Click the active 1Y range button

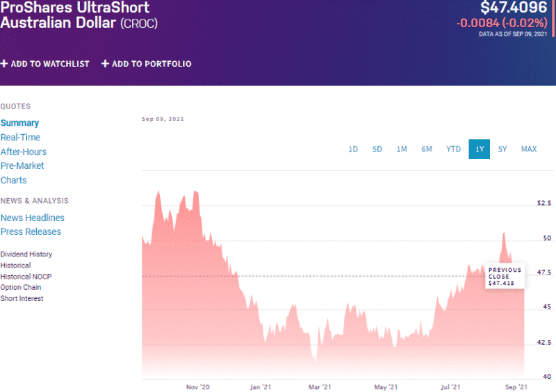pyautogui.click(x=480, y=149)
